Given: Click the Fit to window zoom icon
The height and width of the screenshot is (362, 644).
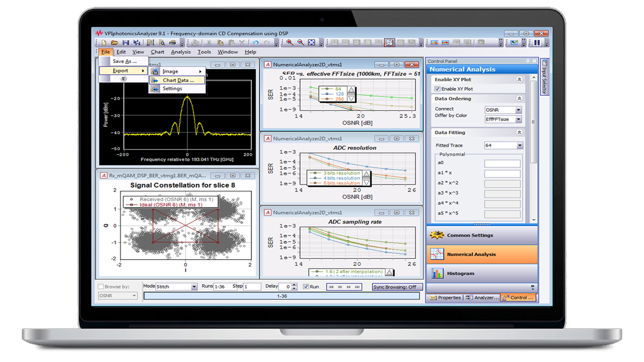Looking at the screenshot, I should click(x=312, y=43).
